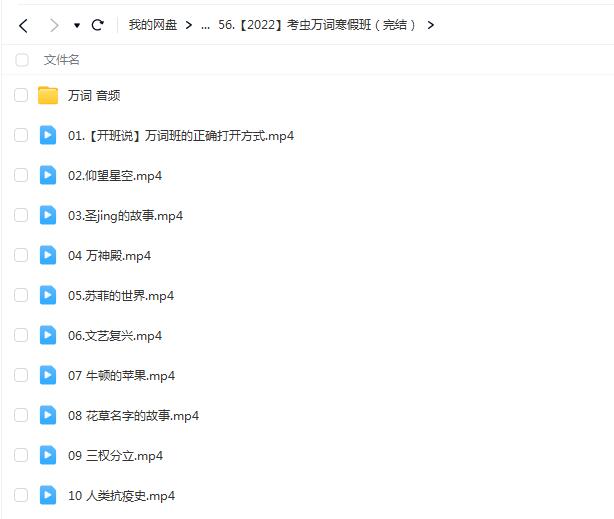Click the forward navigation arrow
The width and height of the screenshot is (614, 519).
click(54, 25)
